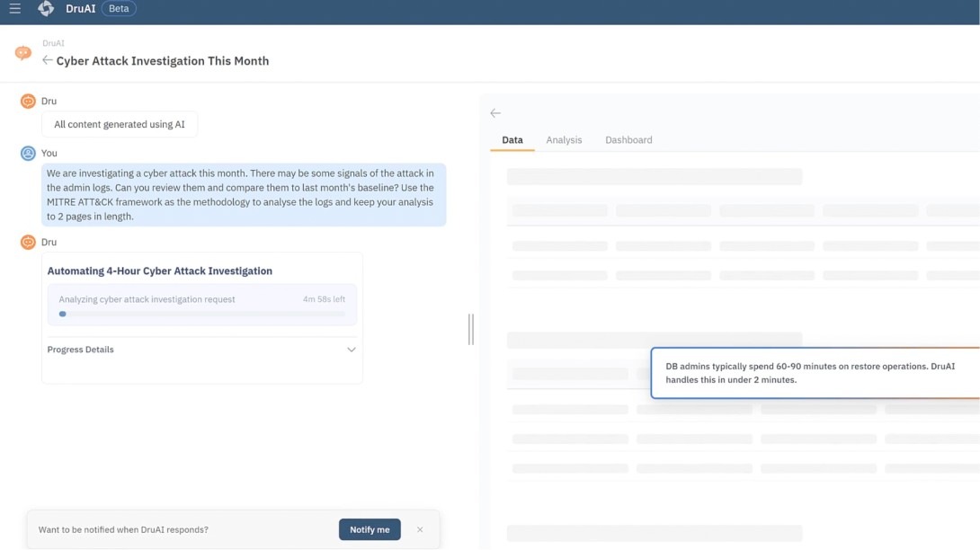Switch to the Analysis tab
980x550 pixels.
tap(564, 140)
